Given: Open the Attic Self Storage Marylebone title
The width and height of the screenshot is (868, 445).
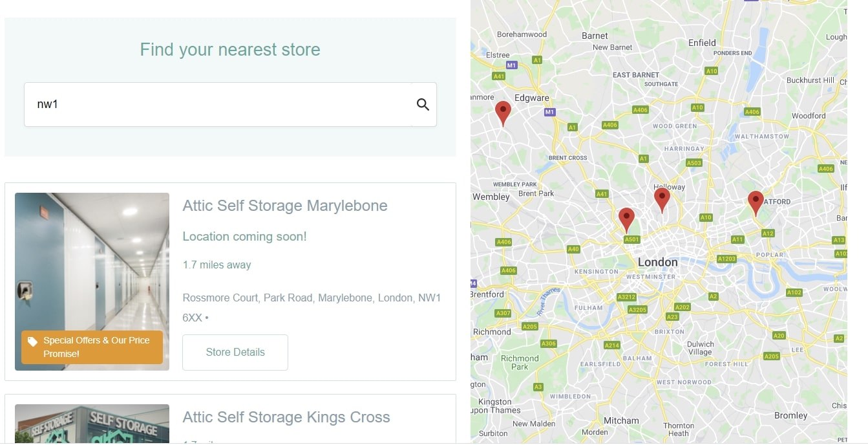Looking at the screenshot, I should point(285,206).
